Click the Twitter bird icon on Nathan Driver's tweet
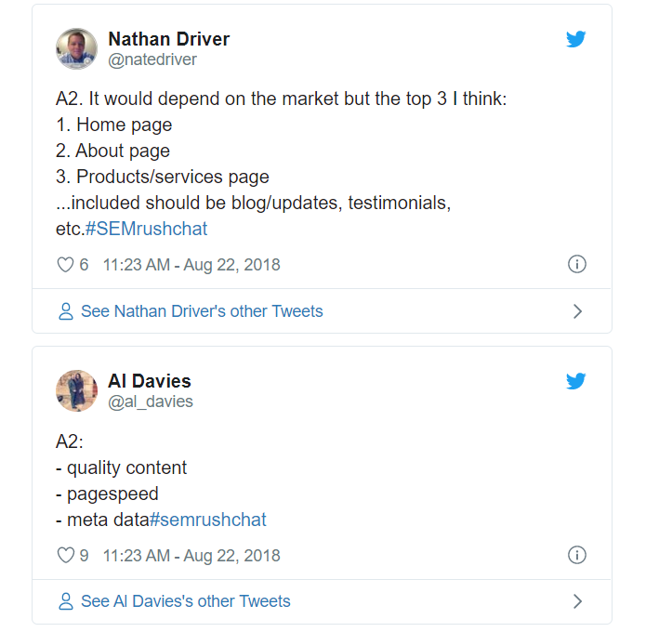This screenshot has height=632, width=672. [x=575, y=39]
